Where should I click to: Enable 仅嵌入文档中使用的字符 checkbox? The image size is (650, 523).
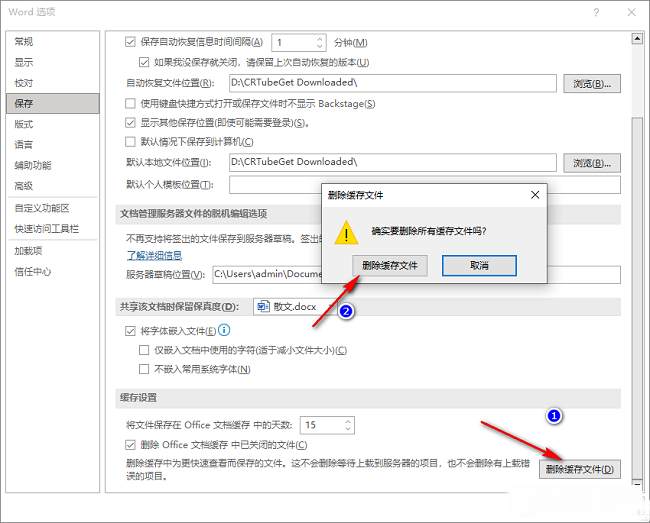144,350
